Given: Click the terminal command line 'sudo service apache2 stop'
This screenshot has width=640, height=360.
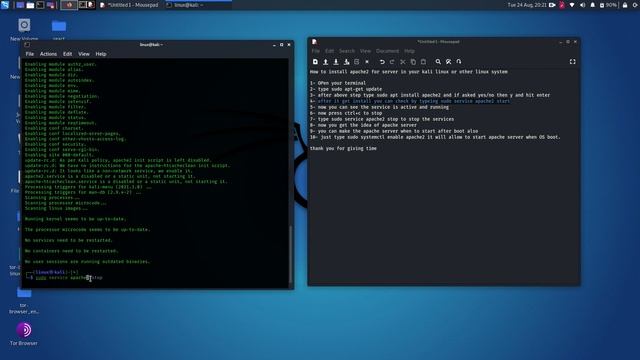Looking at the screenshot, I should [x=69, y=278].
